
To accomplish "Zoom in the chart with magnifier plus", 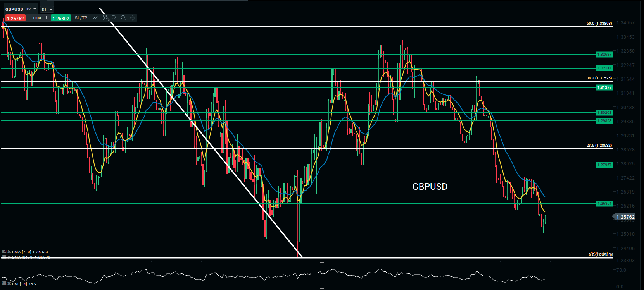I will [x=123, y=18].
